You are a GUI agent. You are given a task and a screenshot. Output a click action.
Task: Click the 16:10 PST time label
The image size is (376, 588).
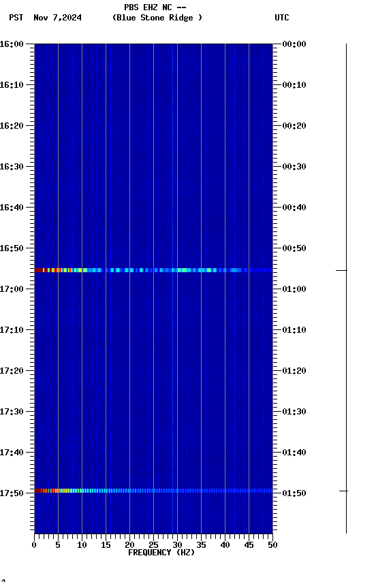[12, 85]
